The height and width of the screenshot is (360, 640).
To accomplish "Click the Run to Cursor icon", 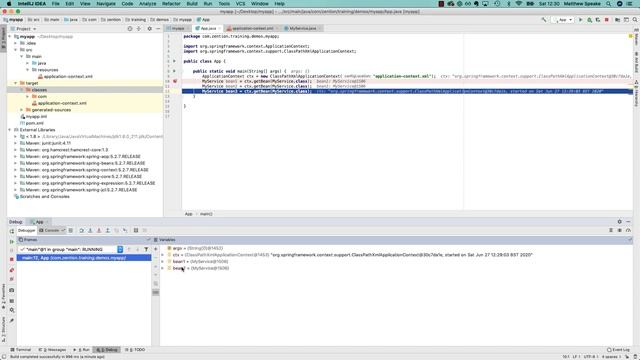I will tap(125, 231).
